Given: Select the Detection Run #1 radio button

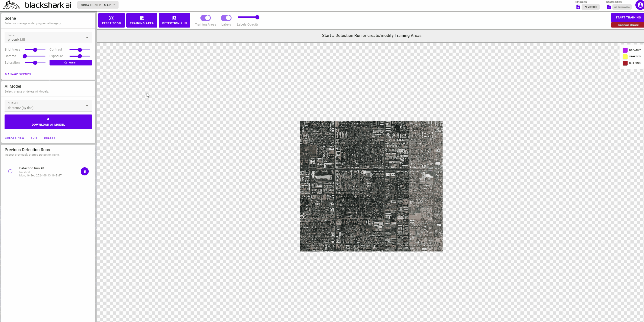Looking at the screenshot, I should click(x=10, y=171).
